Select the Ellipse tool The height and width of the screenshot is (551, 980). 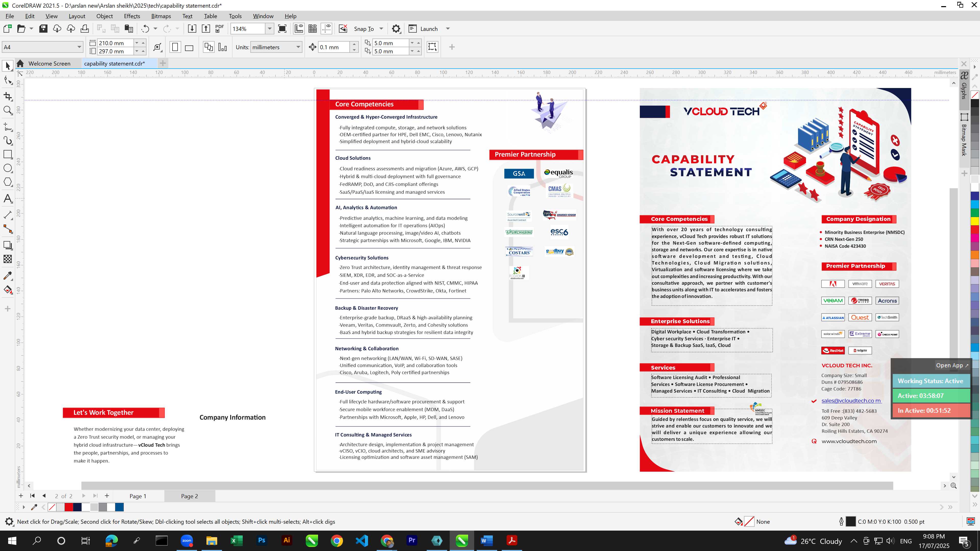pyautogui.click(x=8, y=168)
